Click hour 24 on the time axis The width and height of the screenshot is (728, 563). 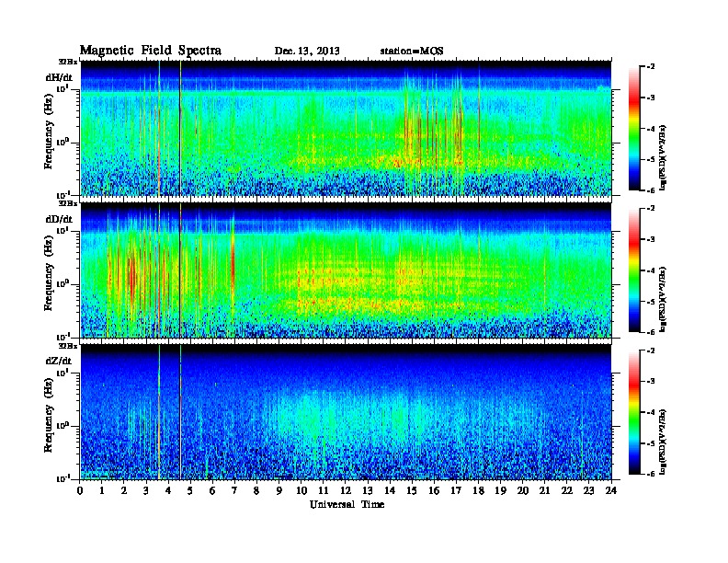click(x=611, y=491)
